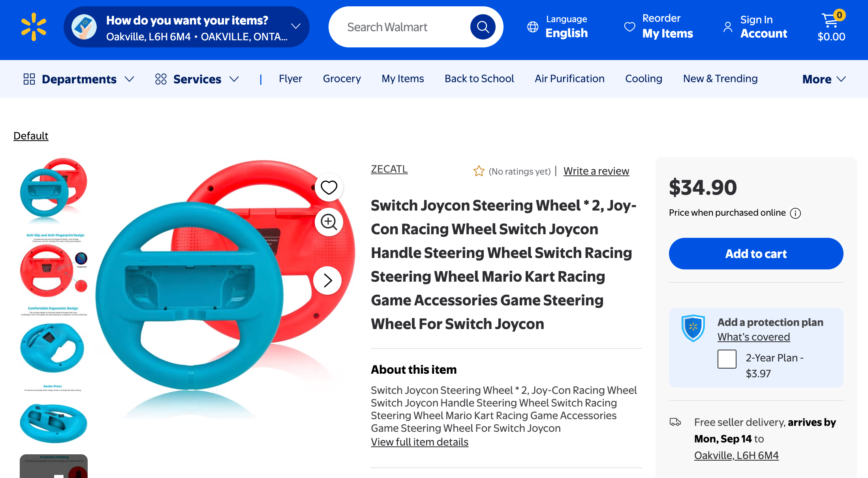The height and width of the screenshot is (478, 868).
Task: Click the 'English' language text
Action: 566,33
